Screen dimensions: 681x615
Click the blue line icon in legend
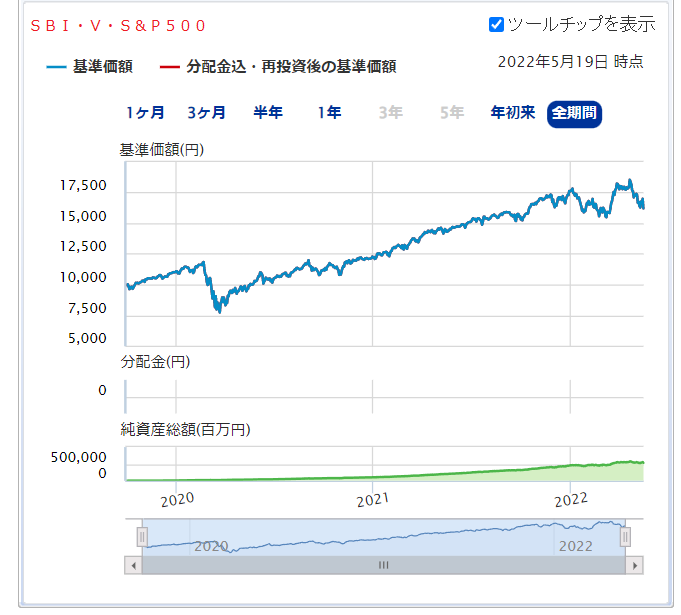pyautogui.click(x=56, y=67)
